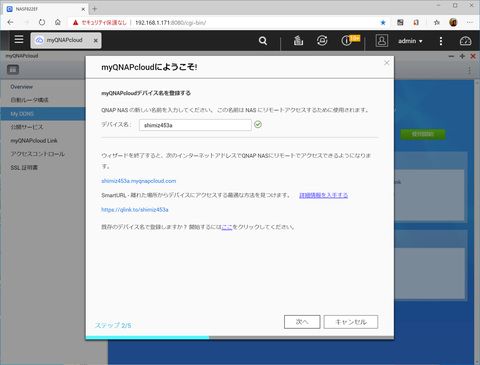Viewport: 480px width, 365px height.
Task: Click the デバイス名 input field
Action: (195, 125)
